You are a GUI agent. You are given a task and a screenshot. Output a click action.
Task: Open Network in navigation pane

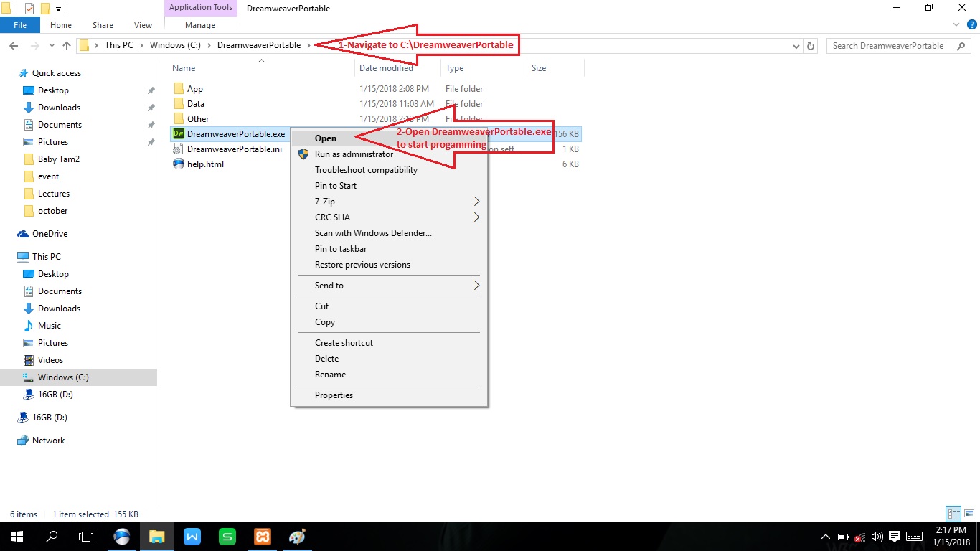pos(48,441)
